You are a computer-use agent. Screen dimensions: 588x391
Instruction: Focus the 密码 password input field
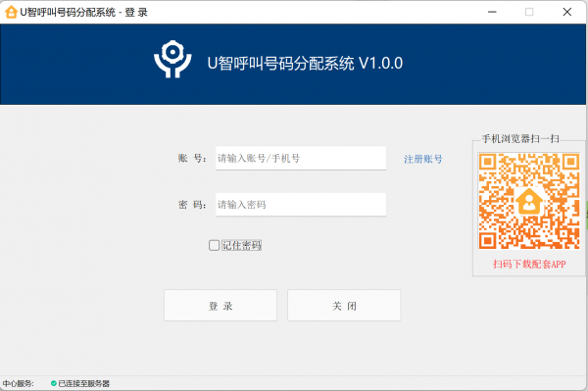point(301,204)
